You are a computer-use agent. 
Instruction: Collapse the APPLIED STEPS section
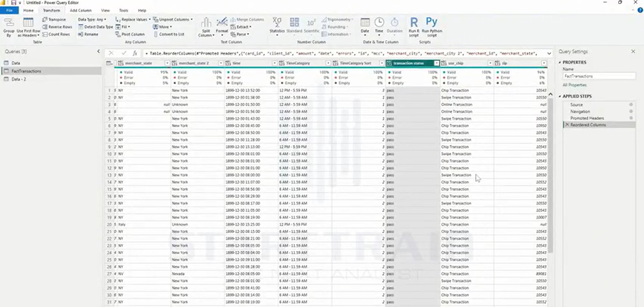(560, 96)
